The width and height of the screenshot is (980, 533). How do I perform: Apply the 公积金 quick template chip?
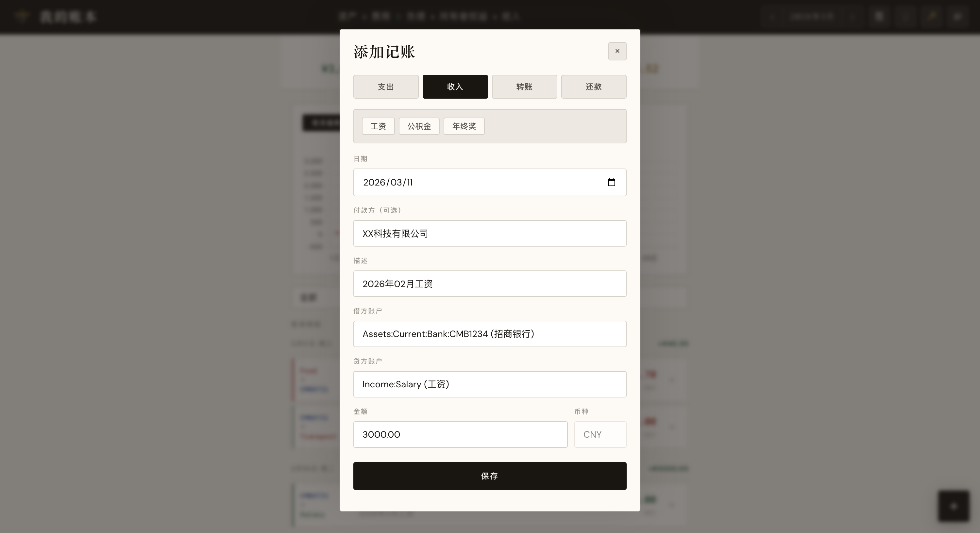tap(419, 126)
